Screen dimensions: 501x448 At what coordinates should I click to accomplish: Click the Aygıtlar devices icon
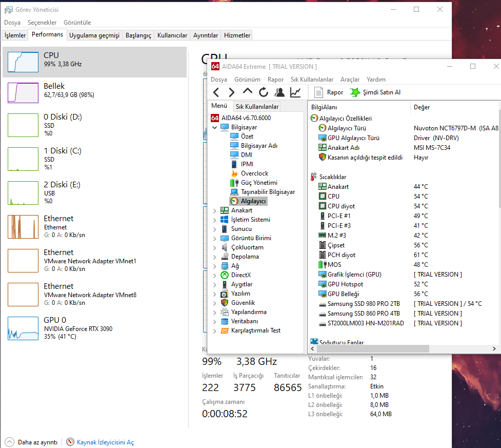[225, 284]
